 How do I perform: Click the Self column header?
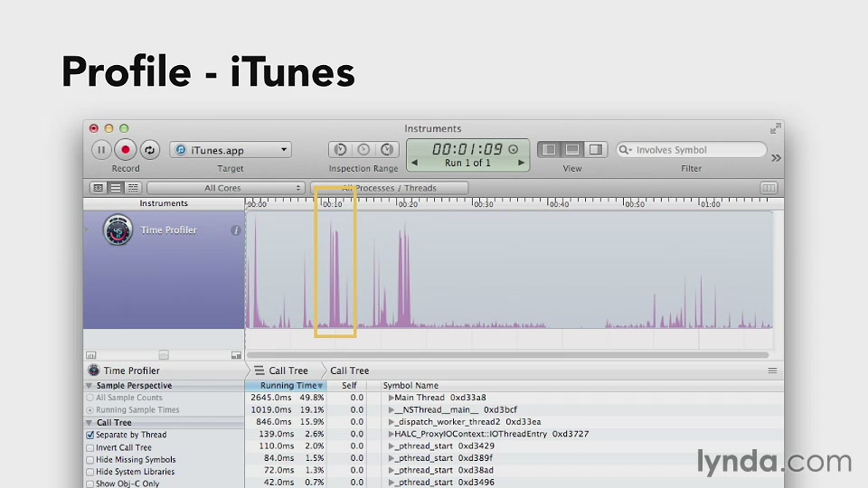click(x=349, y=386)
